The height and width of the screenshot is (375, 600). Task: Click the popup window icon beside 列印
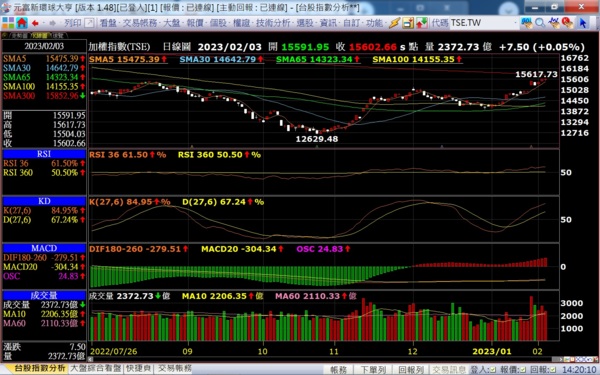89,23
